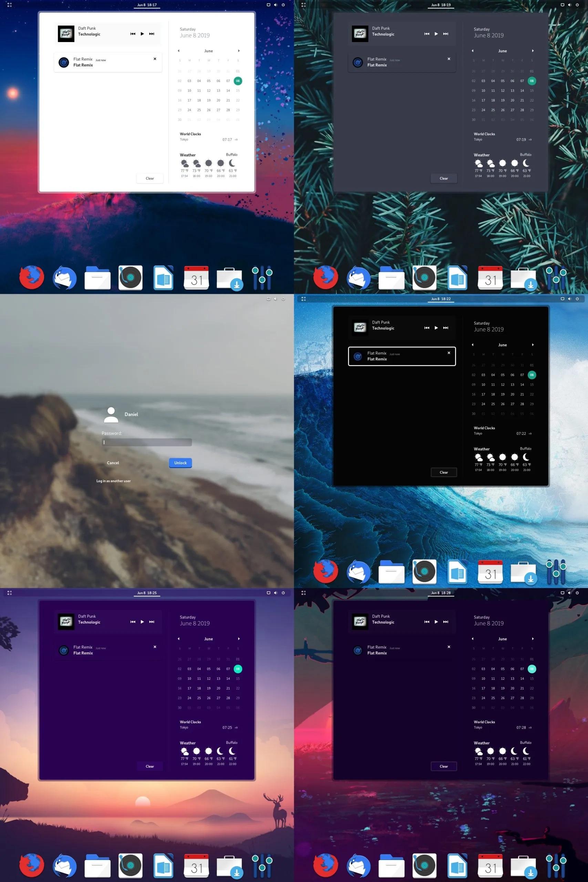Image resolution: width=588 pixels, height=882 pixels.
Task: Advance the calendar from June to July
Action: point(239,51)
